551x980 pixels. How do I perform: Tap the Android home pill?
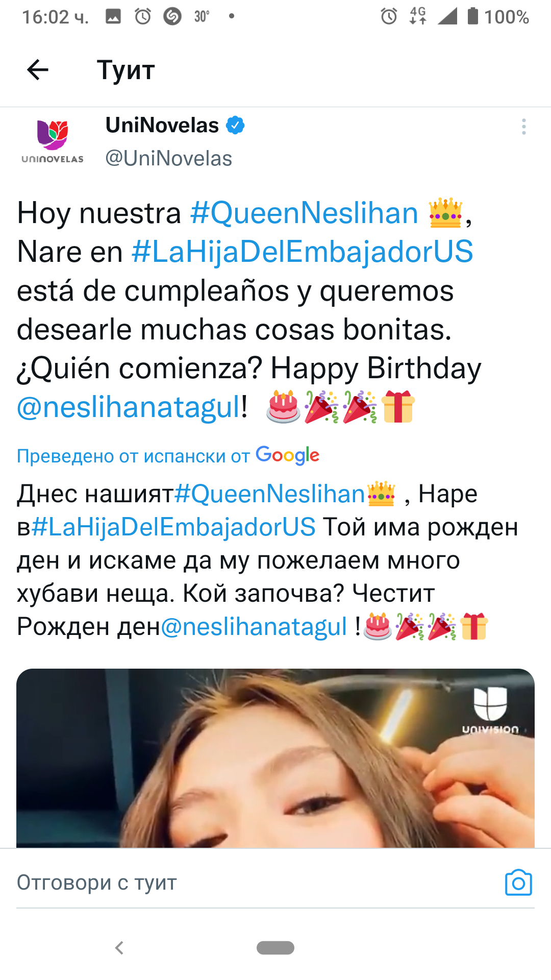(x=275, y=948)
